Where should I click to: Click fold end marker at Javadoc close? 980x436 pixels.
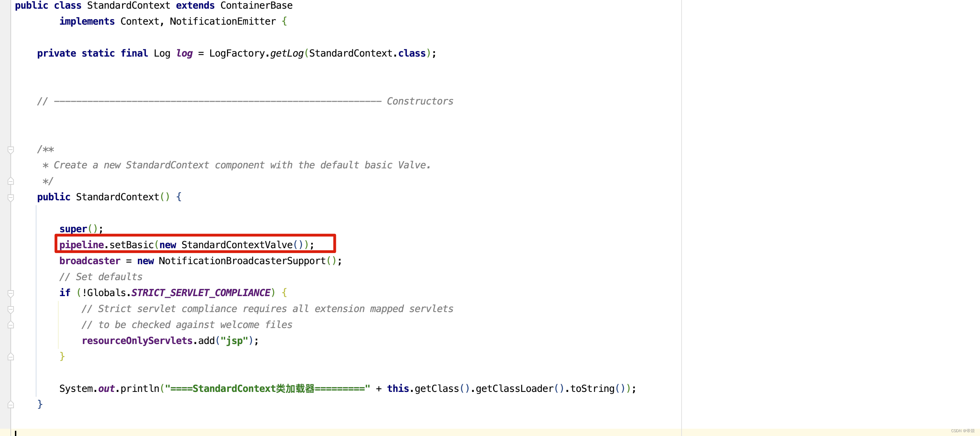(x=11, y=182)
